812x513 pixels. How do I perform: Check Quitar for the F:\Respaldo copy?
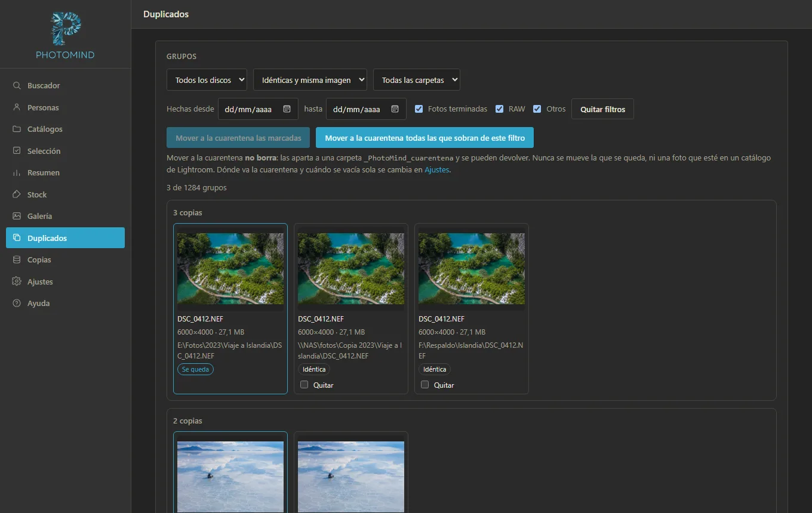[x=425, y=385]
